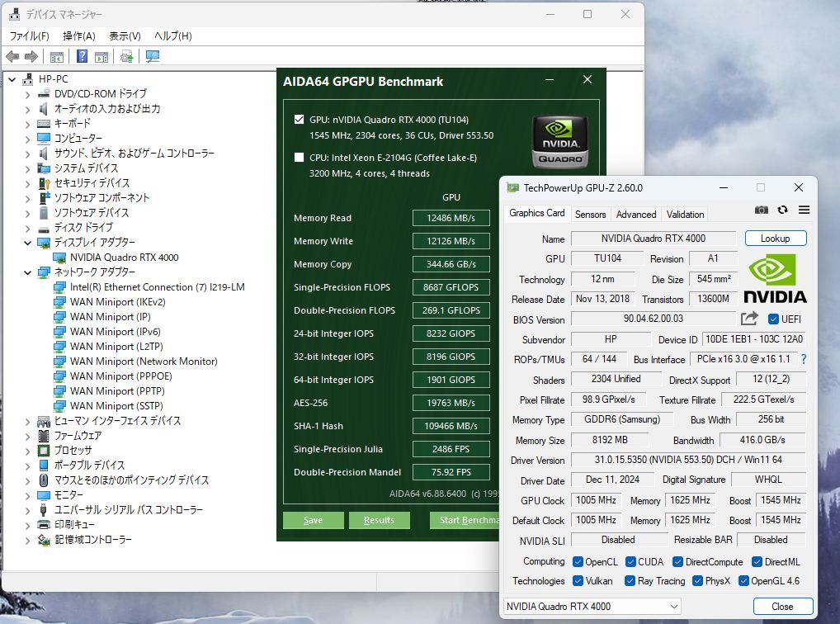This screenshot has height=624, width=840.
Task: Click the Update driver icon in Device Manager toolbar
Action: coord(126,56)
